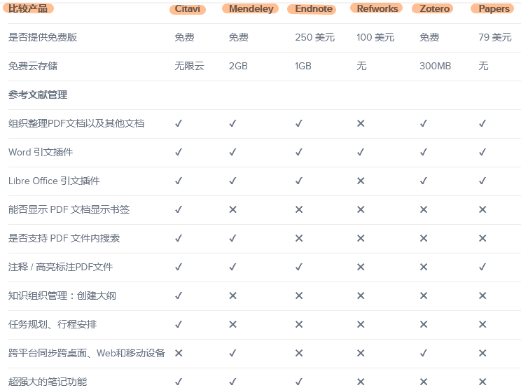Click the Mendeley cross for 任务规划、行程安排
Image resolution: width=521 pixels, height=391 pixels.
[x=233, y=324]
